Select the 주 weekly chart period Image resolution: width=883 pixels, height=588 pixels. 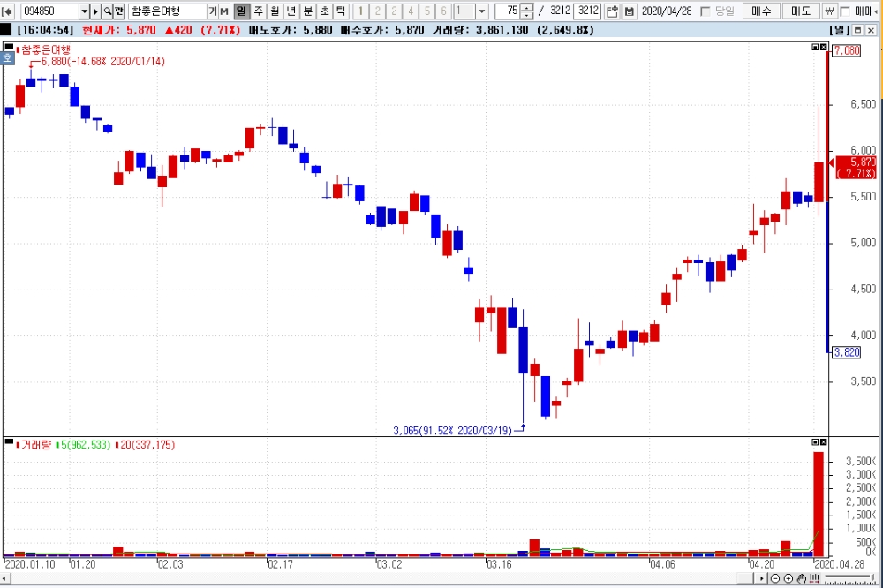click(x=258, y=11)
